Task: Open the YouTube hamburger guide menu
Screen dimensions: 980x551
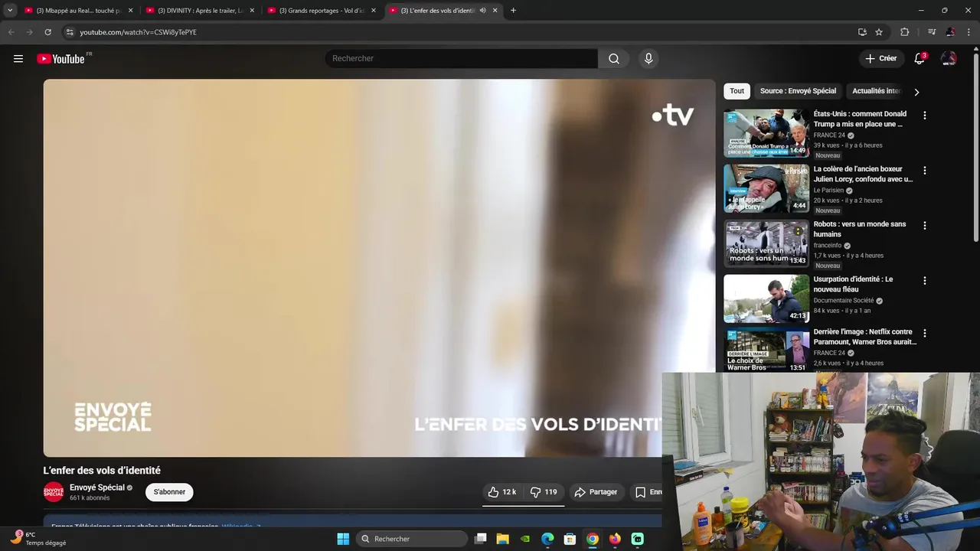Action: (18, 59)
